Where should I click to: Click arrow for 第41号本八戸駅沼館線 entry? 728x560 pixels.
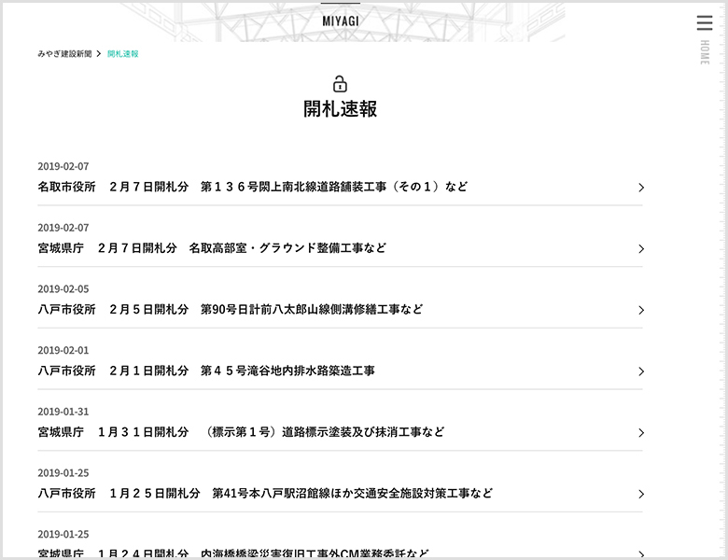click(640, 494)
